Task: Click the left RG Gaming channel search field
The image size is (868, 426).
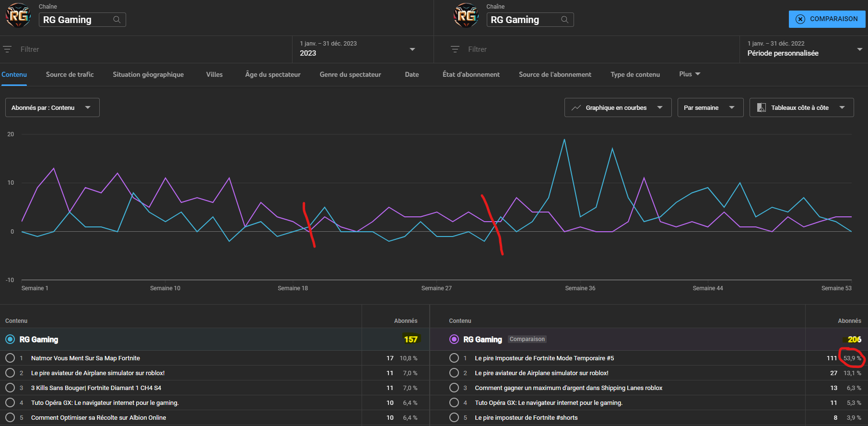Action: (x=82, y=20)
